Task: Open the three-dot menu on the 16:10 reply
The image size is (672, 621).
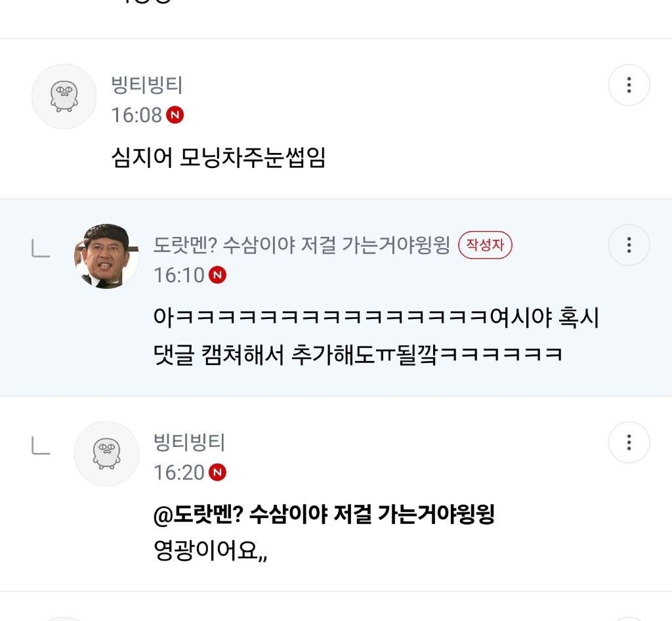Action: tap(629, 245)
